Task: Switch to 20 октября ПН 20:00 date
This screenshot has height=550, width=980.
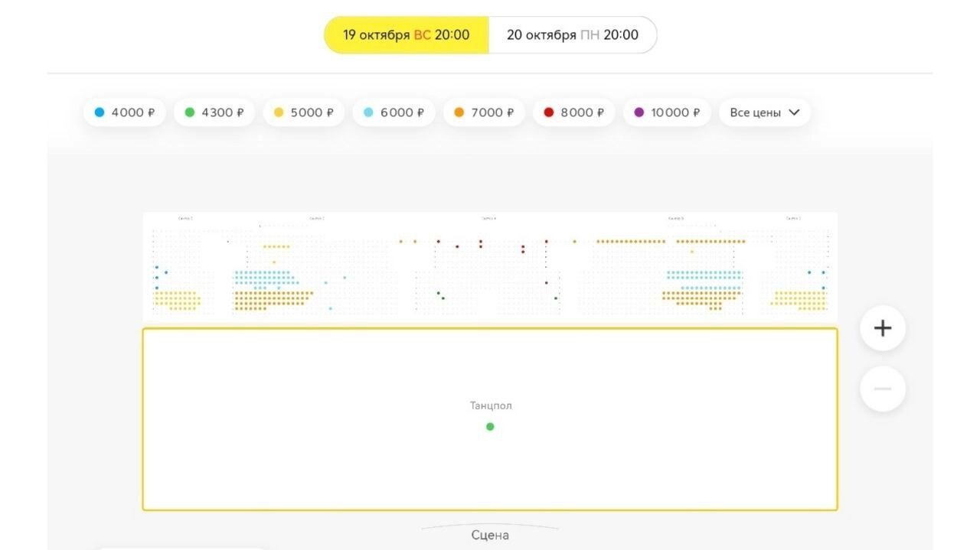Action: coord(573,35)
